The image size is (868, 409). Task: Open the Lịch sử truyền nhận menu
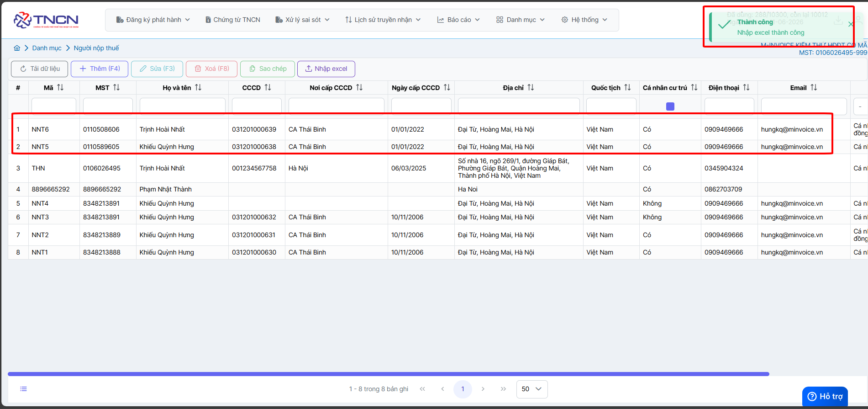click(383, 20)
